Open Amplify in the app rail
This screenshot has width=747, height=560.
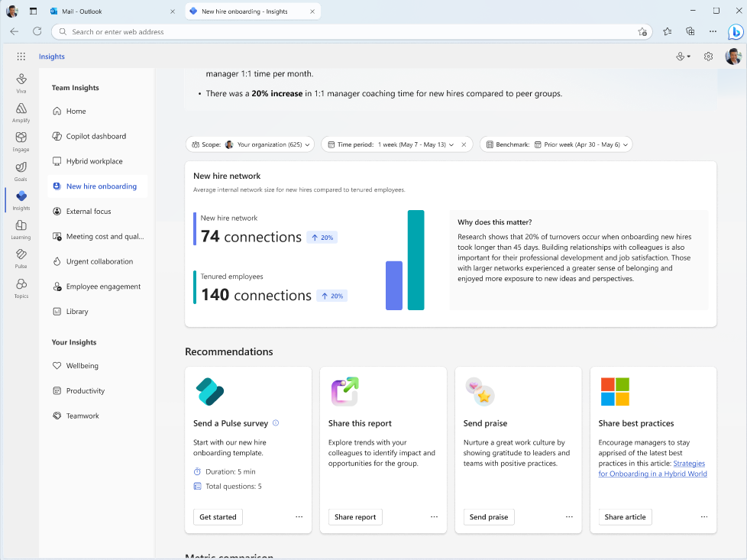21,113
